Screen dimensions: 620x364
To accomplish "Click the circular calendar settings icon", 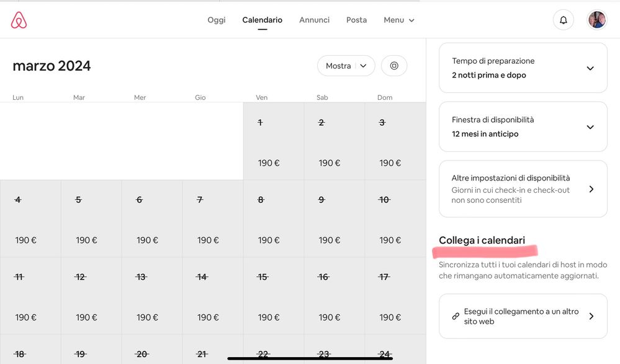I will pos(394,66).
